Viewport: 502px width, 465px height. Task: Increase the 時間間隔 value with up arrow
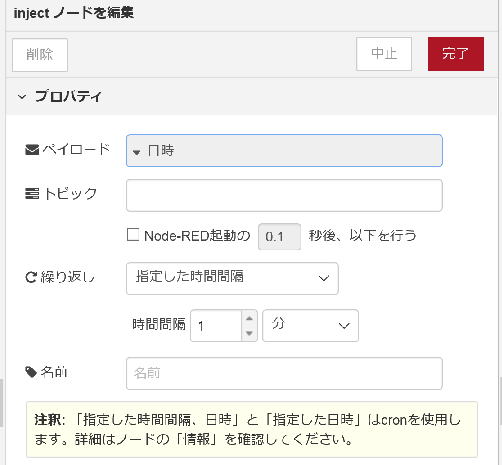[x=249, y=318]
